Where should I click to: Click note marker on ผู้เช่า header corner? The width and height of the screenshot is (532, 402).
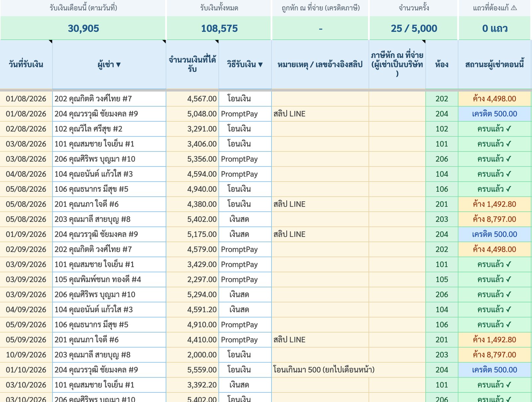coord(164,42)
